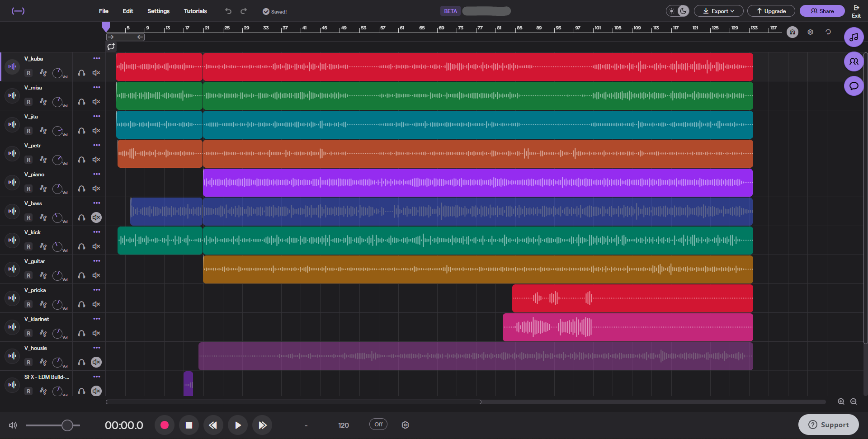The height and width of the screenshot is (439, 868).
Task: Solo the V_jita track with headphones icon
Action: click(81, 131)
